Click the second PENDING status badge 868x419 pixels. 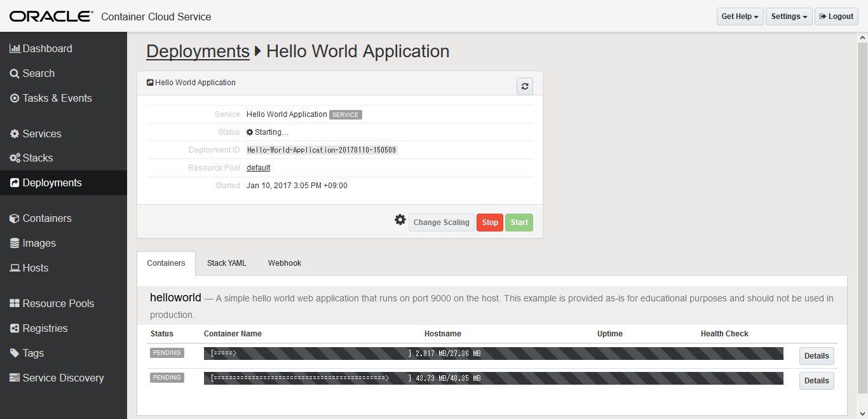pyautogui.click(x=167, y=378)
